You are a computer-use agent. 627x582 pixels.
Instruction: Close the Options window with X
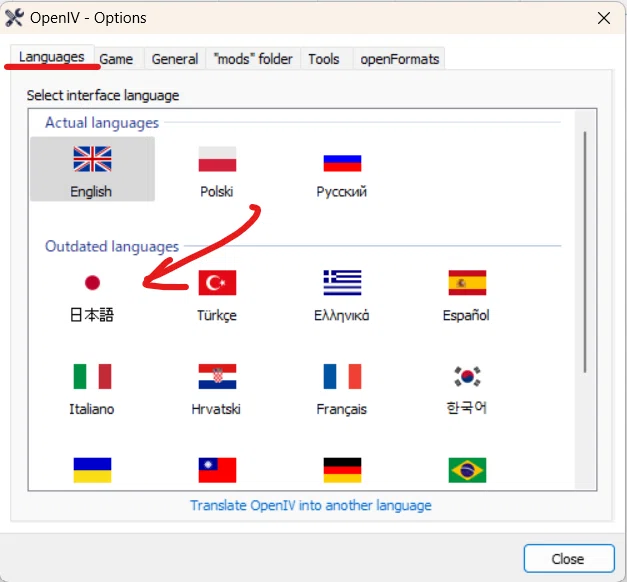[604, 18]
